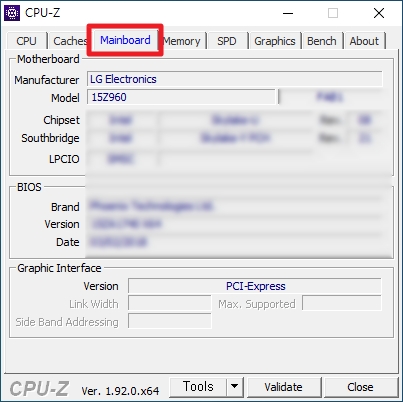Click the LPCIO label
The height and width of the screenshot is (402, 403).
pyautogui.click(x=64, y=159)
